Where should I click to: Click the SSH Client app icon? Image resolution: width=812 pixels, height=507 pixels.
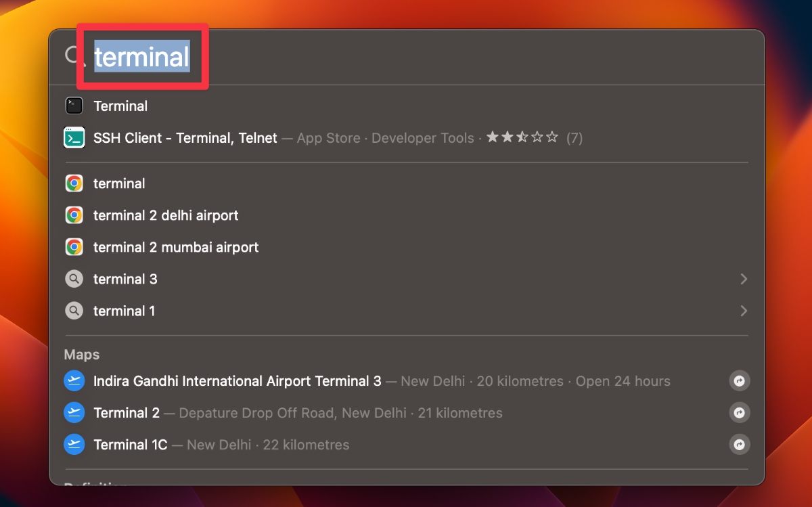(74, 137)
